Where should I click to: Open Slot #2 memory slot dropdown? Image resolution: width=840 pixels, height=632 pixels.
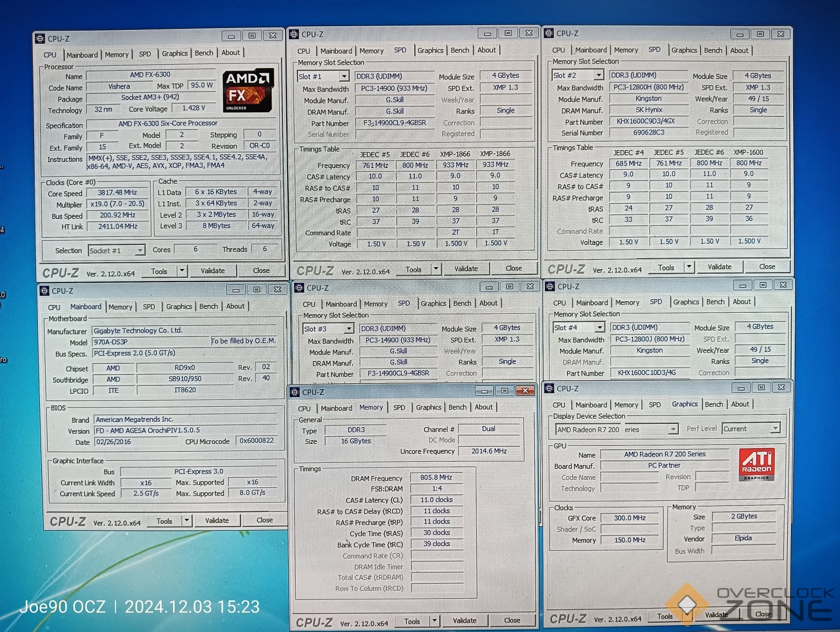(x=598, y=75)
